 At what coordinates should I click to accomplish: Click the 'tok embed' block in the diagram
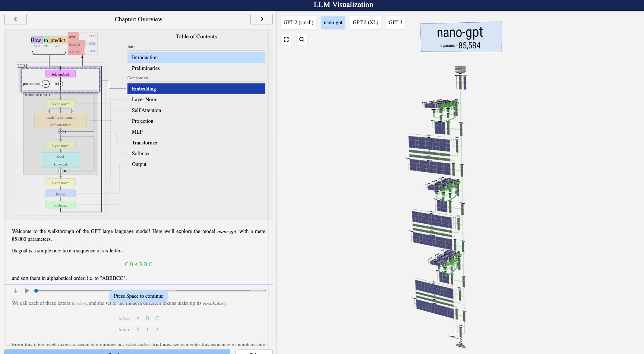point(60,74)
